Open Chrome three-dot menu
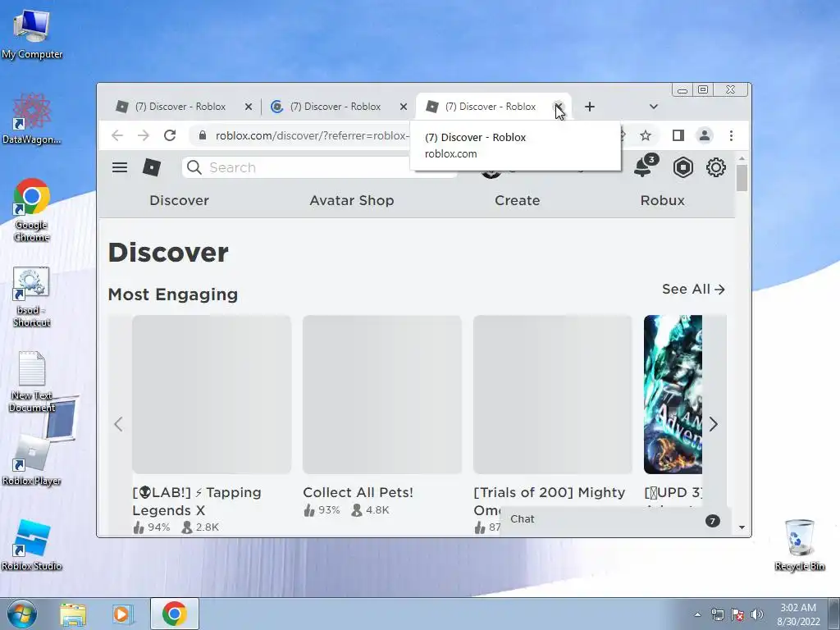 coord(731,135)
